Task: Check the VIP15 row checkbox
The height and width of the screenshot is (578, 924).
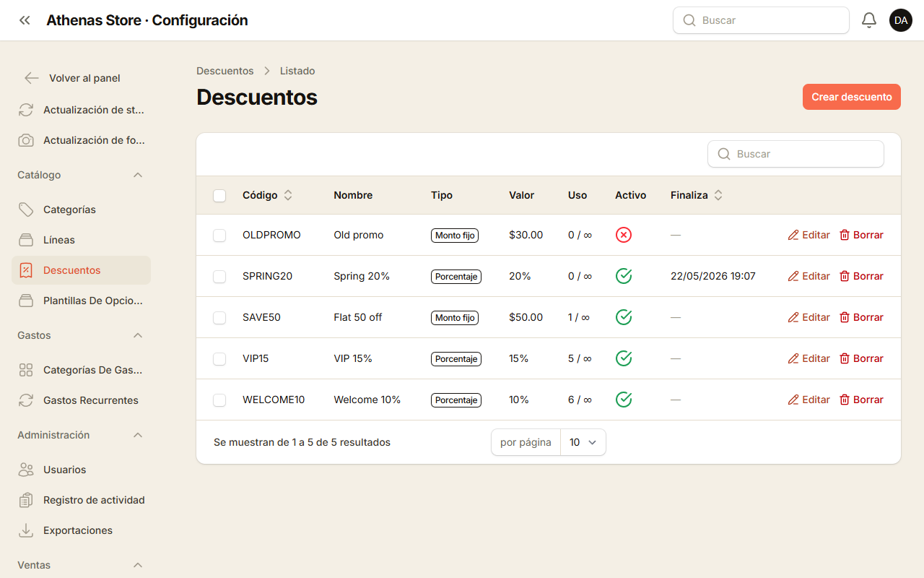Action: (219, 358)
